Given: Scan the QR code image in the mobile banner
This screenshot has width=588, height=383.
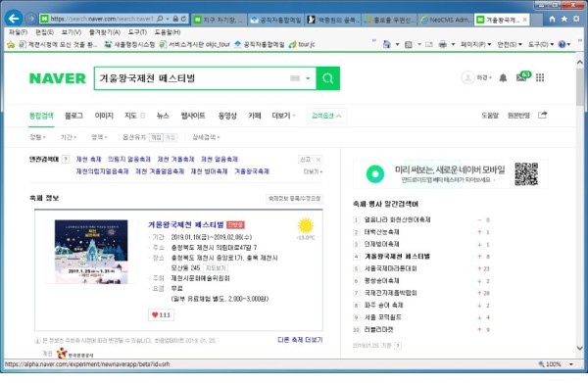Looking at the screenshot, I should point(526,174).
